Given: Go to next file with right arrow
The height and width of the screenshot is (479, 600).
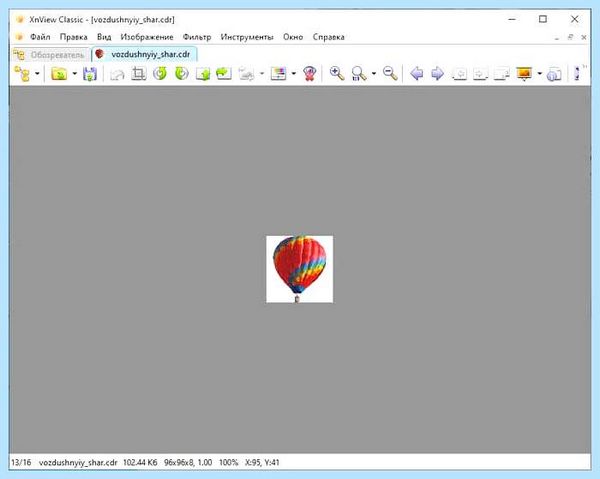Looking at the screenshot, I should pyautogui.click(x=437, y=73).
